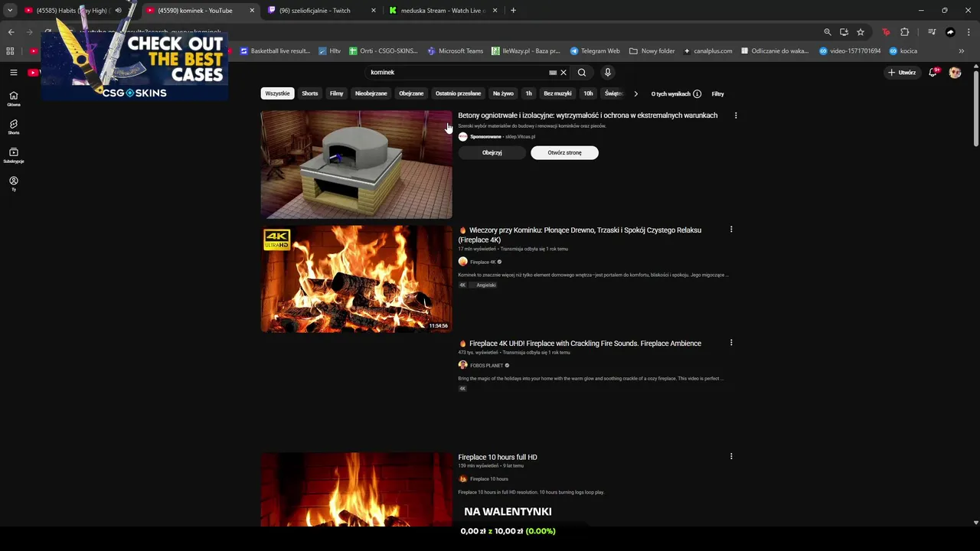This screenshot has width=980, height=551.
Task: Open more options for 'Fireplace 4K UHD' video
Action: (x=731, y=343)
